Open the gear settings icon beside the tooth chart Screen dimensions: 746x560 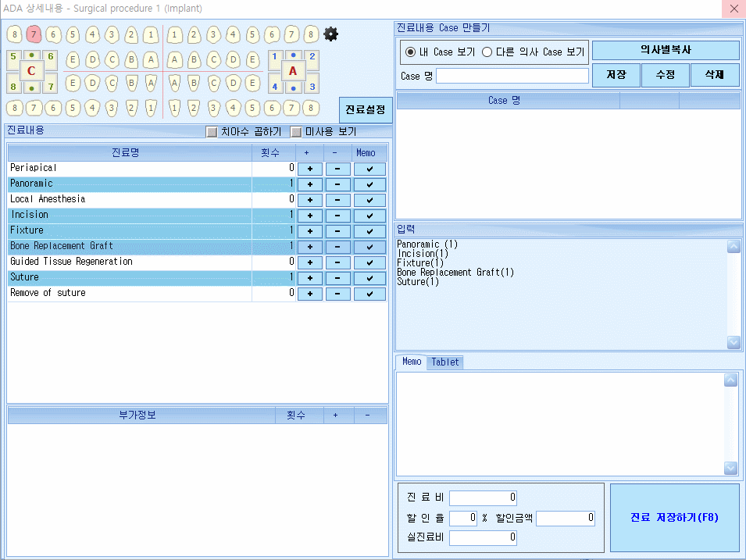(x=330, y=34)
